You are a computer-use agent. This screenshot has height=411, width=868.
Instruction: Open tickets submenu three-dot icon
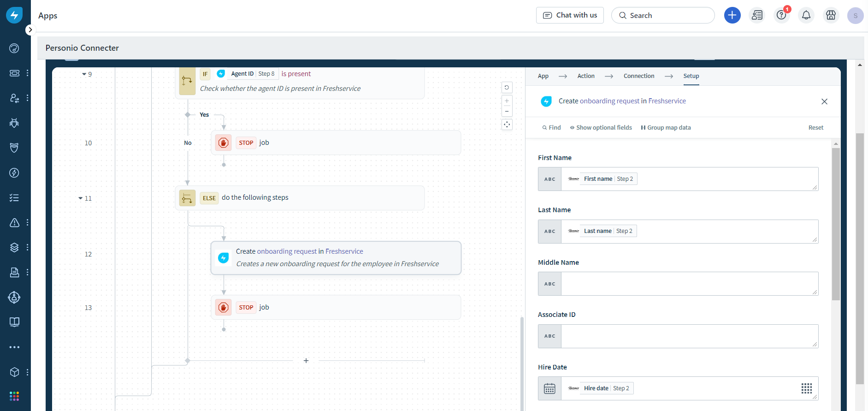tap(28, 73)
